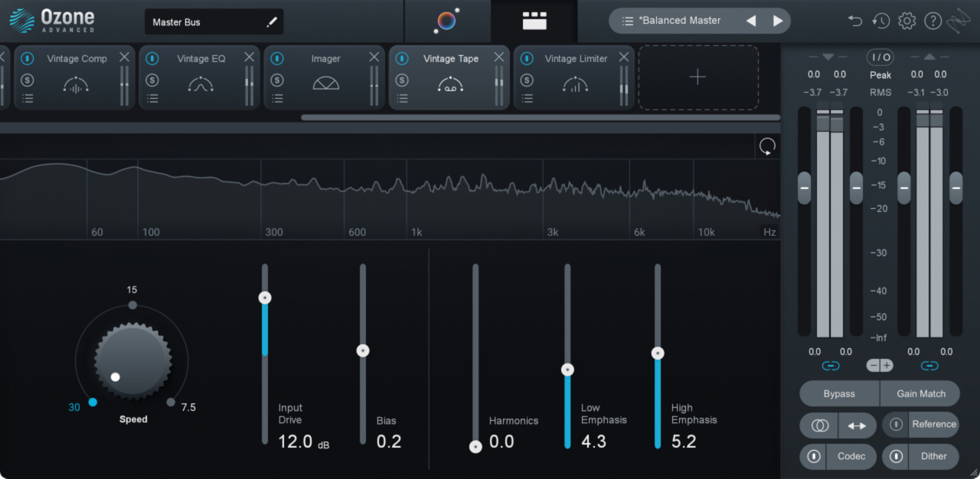Add a new module with the plus slot
Viewport: 980px width, 479px height.
pyautogui.click(x=698, y=77)
